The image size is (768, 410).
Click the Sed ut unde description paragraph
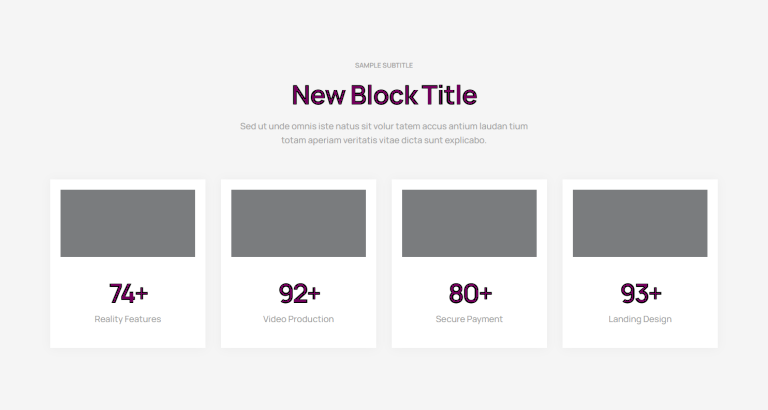click(384, 133)
